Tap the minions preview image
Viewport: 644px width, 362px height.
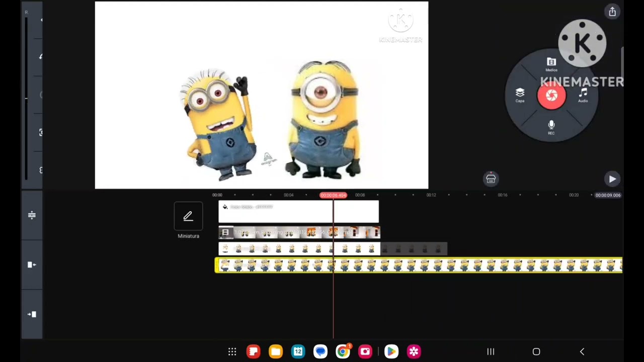[x=262, y=95]
